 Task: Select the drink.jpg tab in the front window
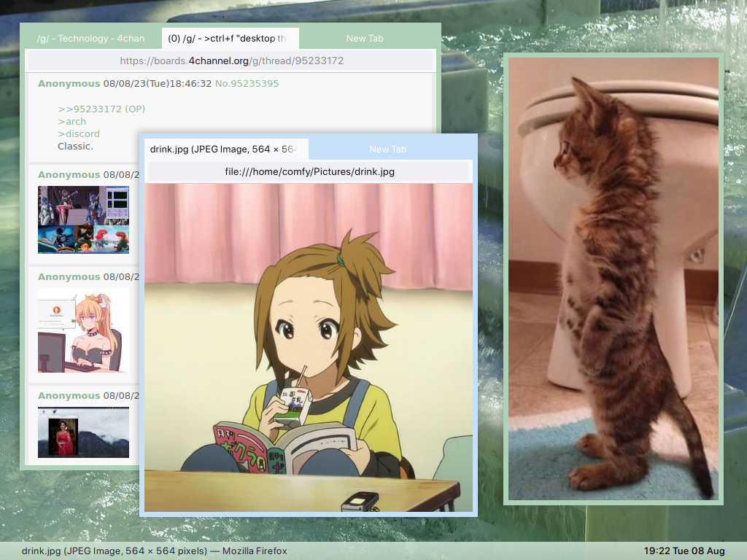[226, 149]
